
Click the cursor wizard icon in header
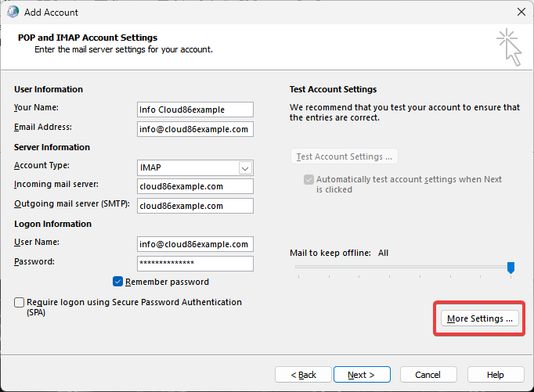(509, 47)
